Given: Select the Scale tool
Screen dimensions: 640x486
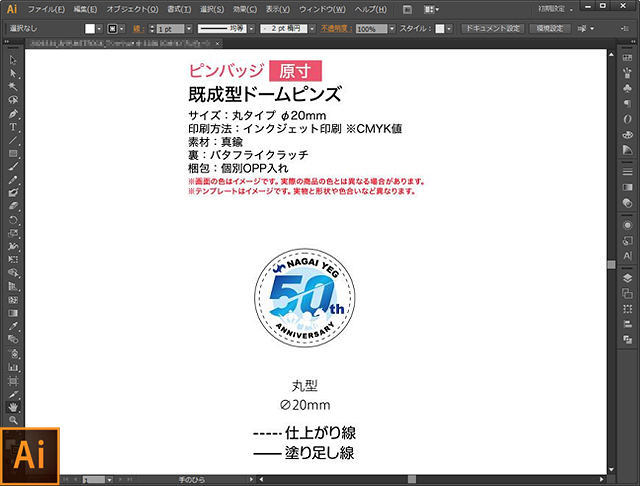Looking at the screenshot, I should pos(13,233).
